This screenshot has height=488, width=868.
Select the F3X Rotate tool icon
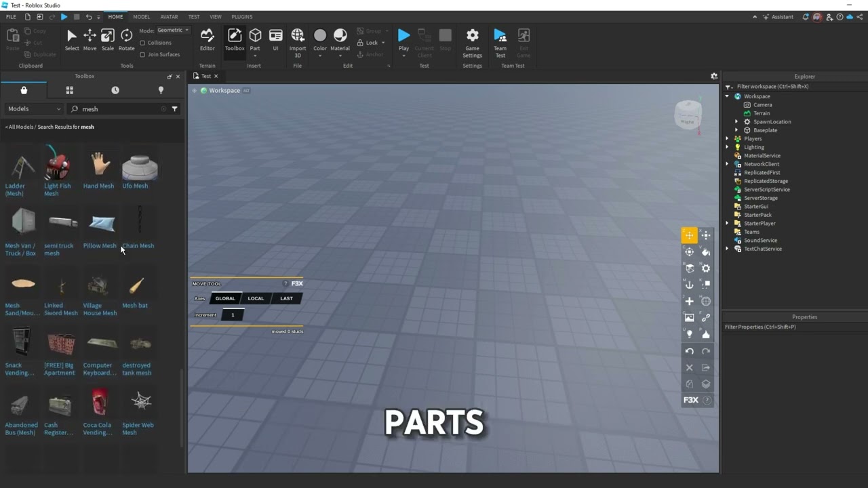click(x=689, y=252)
